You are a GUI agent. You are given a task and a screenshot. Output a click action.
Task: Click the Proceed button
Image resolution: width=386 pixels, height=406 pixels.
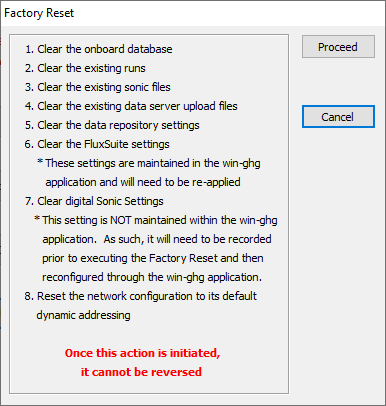(338, 47)
